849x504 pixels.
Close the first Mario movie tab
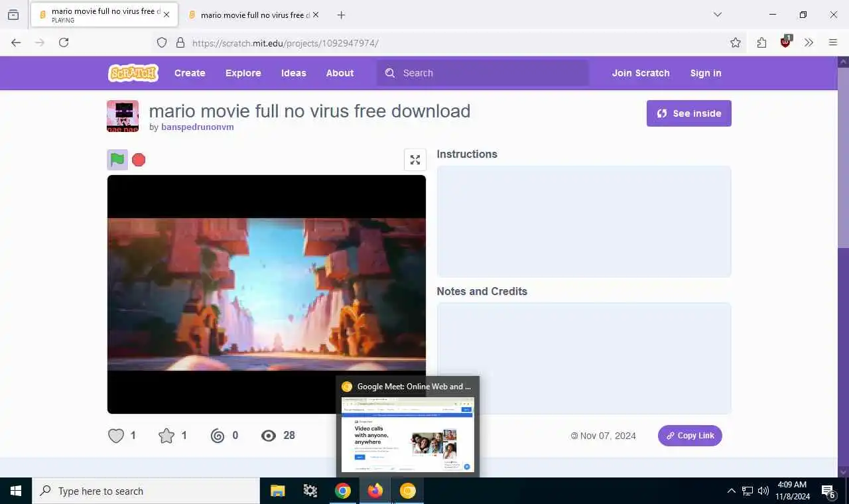point(166,15)
